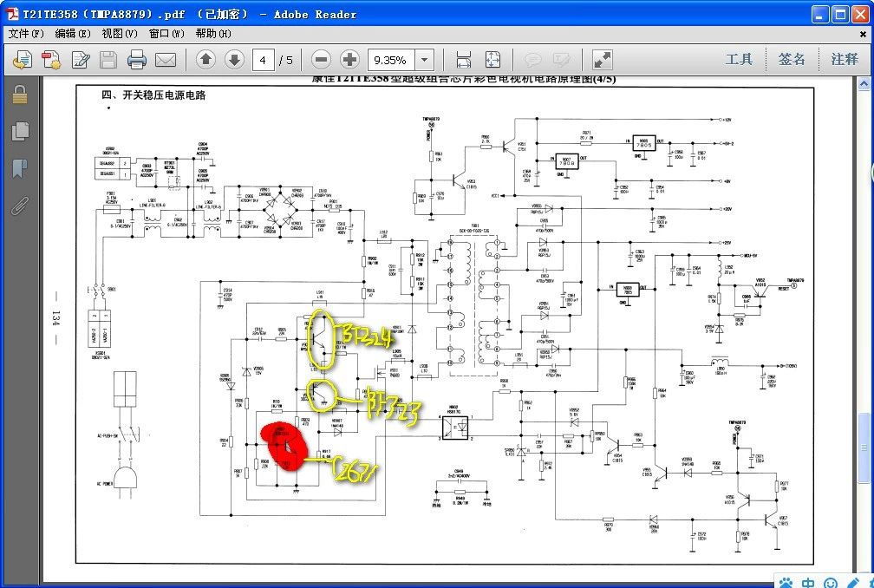Open the bookmarks panel

(x=19, y=168)
